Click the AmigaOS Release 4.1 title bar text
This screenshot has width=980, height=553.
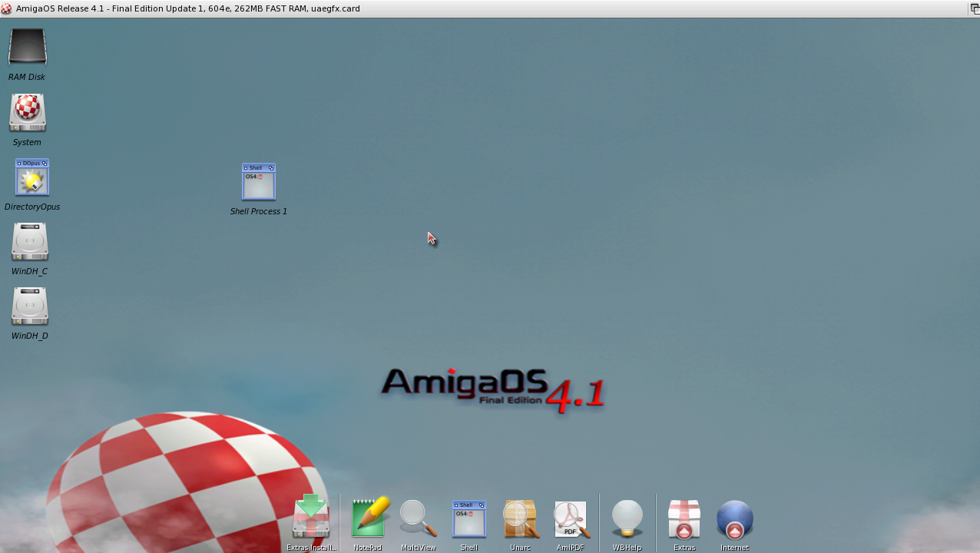point(187,8)
